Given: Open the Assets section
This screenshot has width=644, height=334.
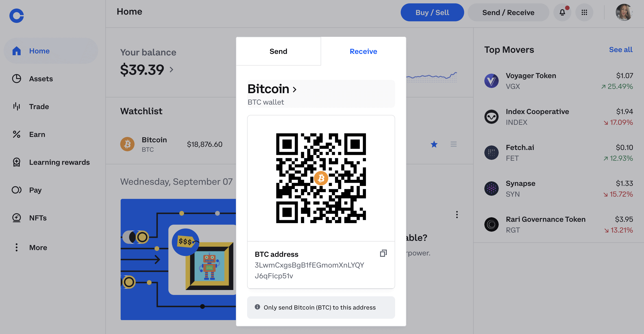Looking at the screenshot, I should [x=41, y=78].
